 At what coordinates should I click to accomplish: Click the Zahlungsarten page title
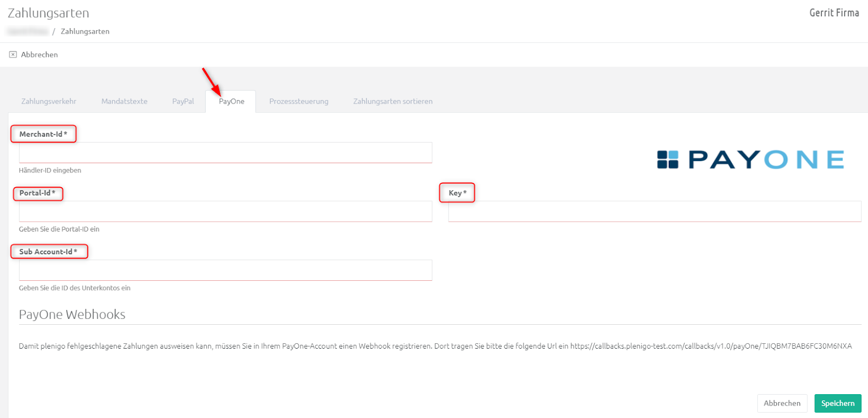(48, 13)
